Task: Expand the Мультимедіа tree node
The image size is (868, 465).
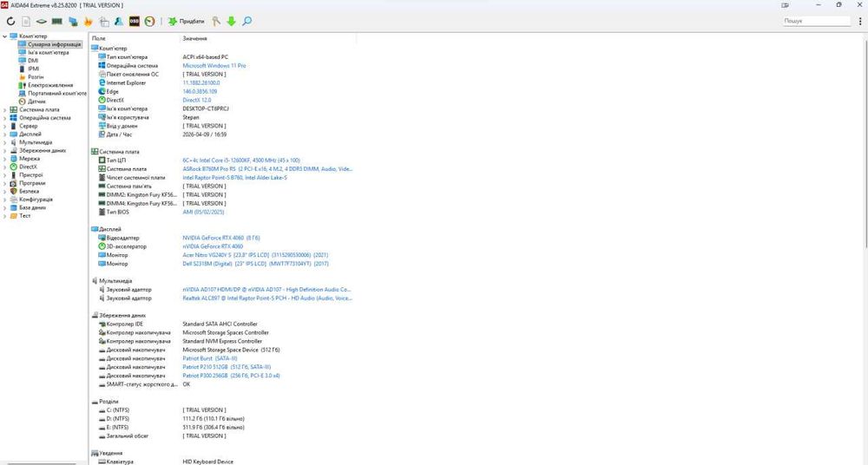Action: [5, 142]
